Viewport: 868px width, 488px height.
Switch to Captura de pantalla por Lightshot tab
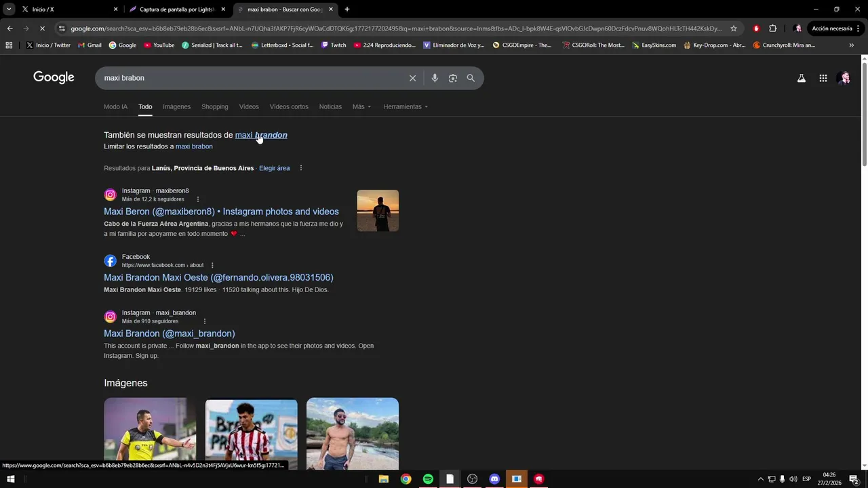point(177,9)
